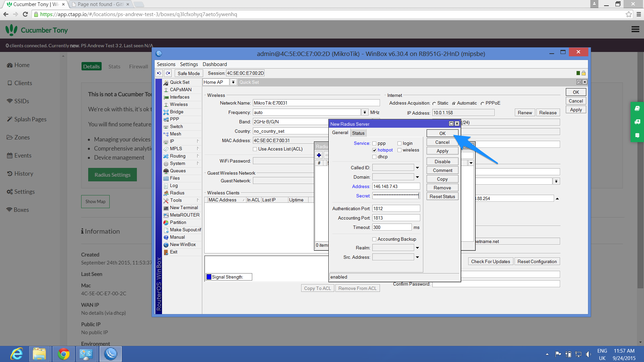
Task: Open Partition in sidebar
Action: pyautogui.click(x=178, y=222)
